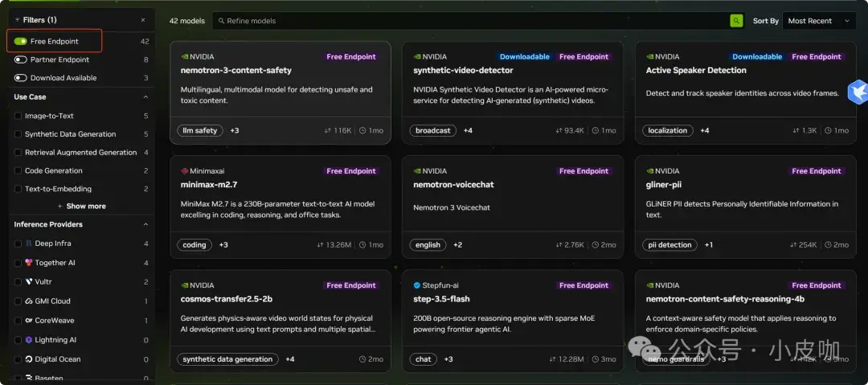The image size is (868, 385).
Task: Click Downloadable badge on Active Speaker Detection
Action: coord(757,56)
